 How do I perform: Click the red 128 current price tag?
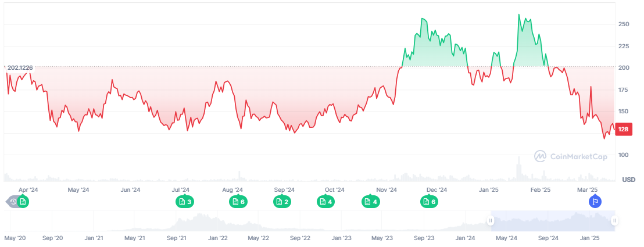pos(624,129)
